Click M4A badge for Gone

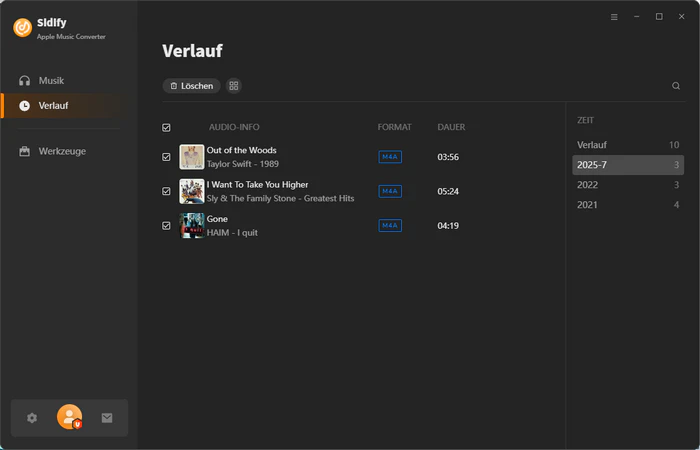pyautogui.click(x=390, y=226)
